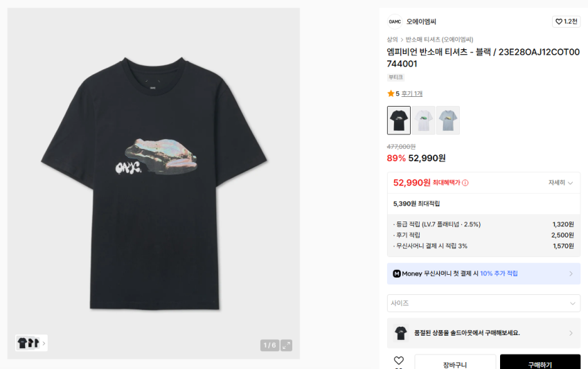Click the heart like count button
Viewport: 588px width, 369px height.
tap(566, 21)
